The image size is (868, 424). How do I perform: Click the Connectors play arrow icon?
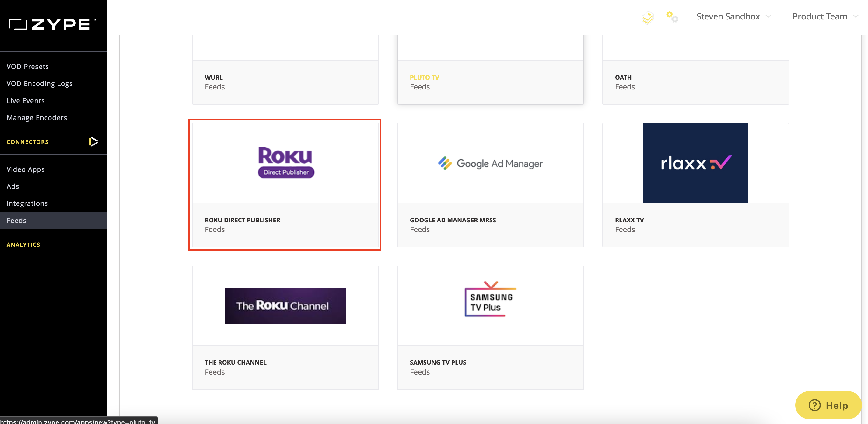tap(93, 142)
